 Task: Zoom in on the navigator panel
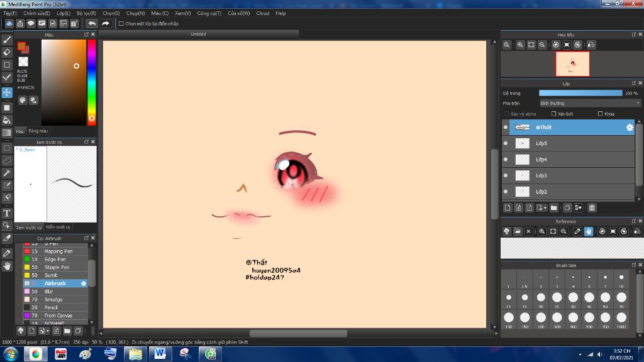coord(520,45)
